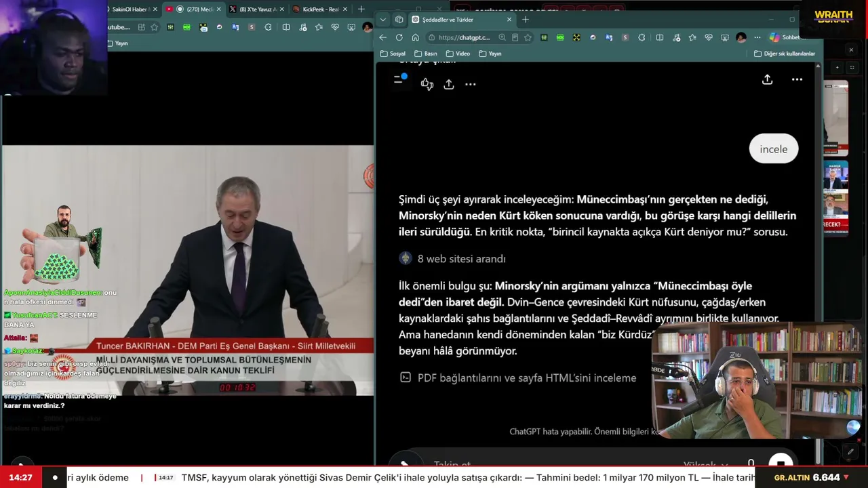Close the X'te Yavuz tab
This screenshot has width=868, height=488.
point(281,9)
